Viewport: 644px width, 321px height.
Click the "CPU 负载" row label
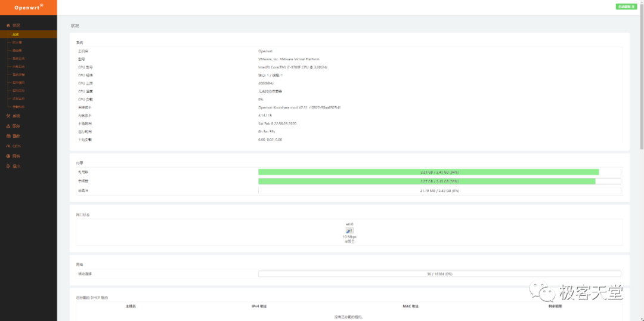[x=85, y=100]
